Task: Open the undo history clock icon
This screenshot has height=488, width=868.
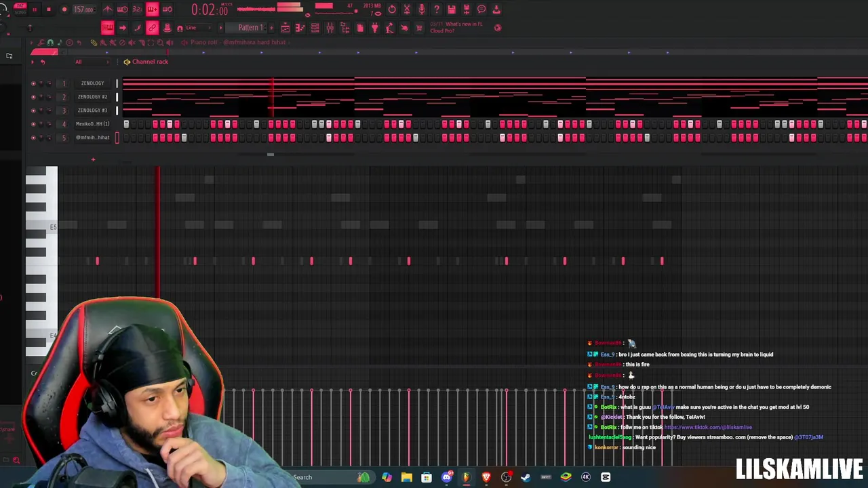Action: [x=392, y=9]
